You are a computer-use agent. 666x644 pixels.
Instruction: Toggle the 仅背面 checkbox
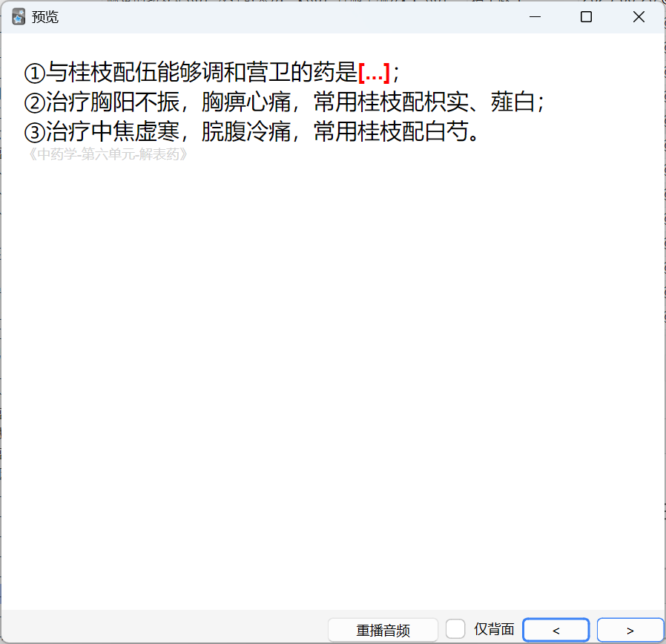tap(455, 629)
